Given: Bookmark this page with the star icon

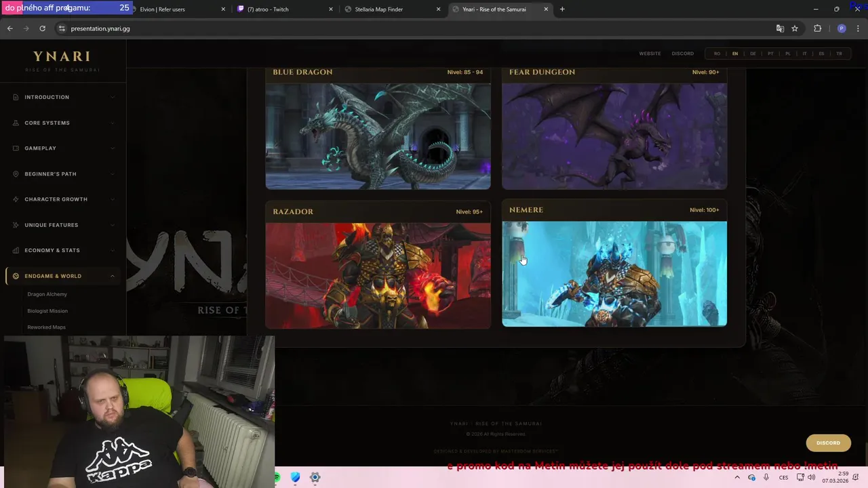Looking at the screenshot, I should [x=795, y=28].
